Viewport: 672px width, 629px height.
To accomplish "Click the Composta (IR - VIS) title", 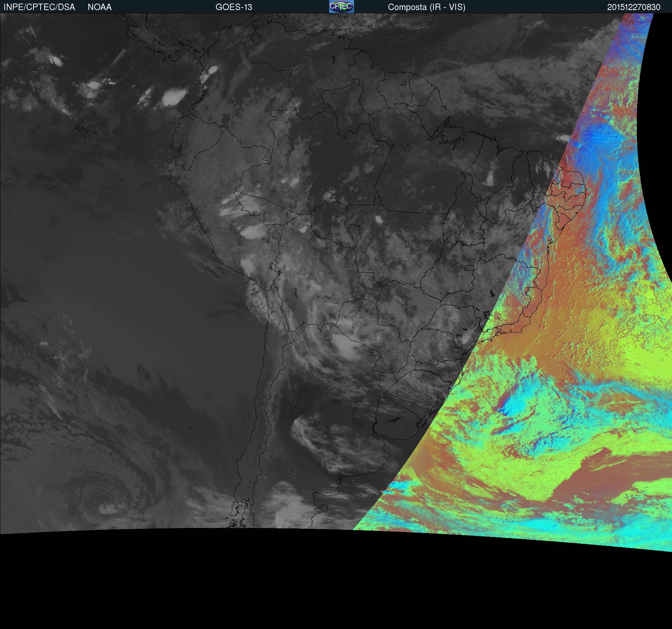I will click(x=427, y=7).
